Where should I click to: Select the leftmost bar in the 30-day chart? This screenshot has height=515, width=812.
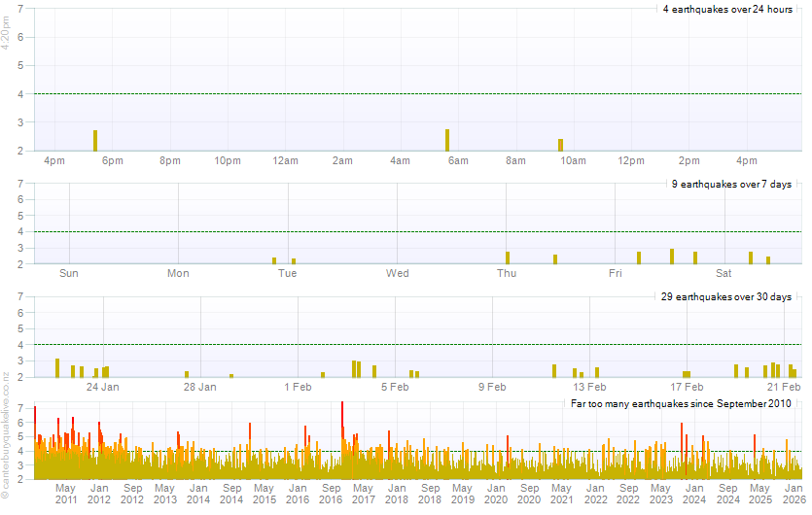click(x=57, y=367)
